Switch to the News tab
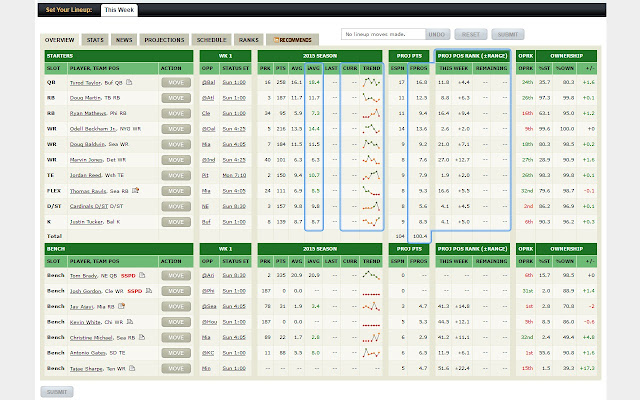The width and height of the screenshot is (640, 400). coord(124,40)
